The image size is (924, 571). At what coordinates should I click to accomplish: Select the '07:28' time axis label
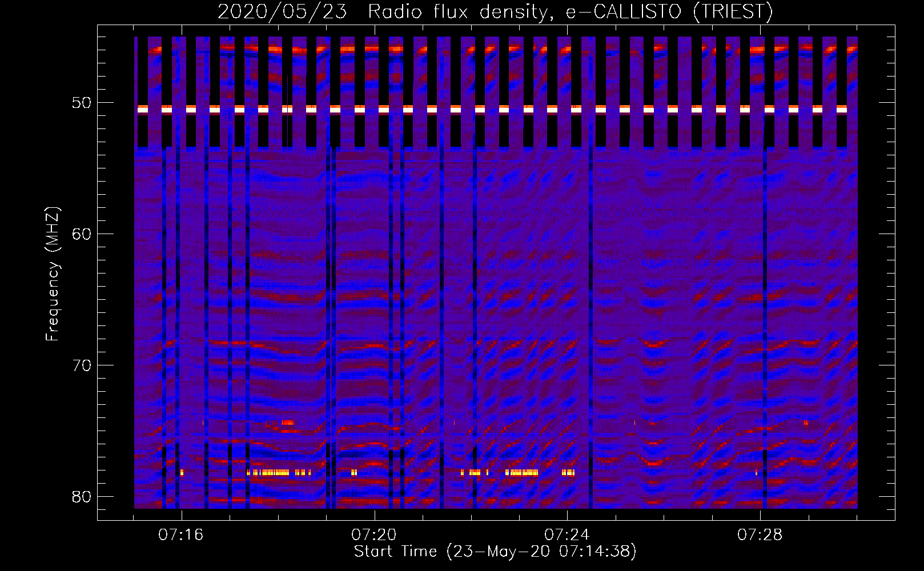click(x=760, y=535)
